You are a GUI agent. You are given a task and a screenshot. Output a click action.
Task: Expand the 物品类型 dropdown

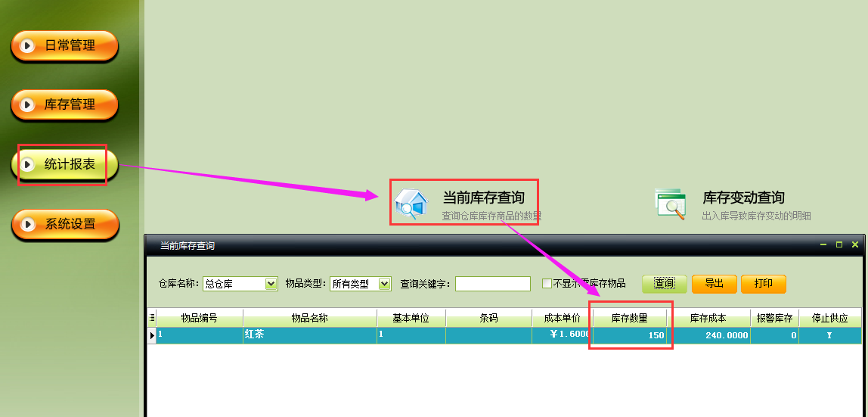[x=384, y=284]
